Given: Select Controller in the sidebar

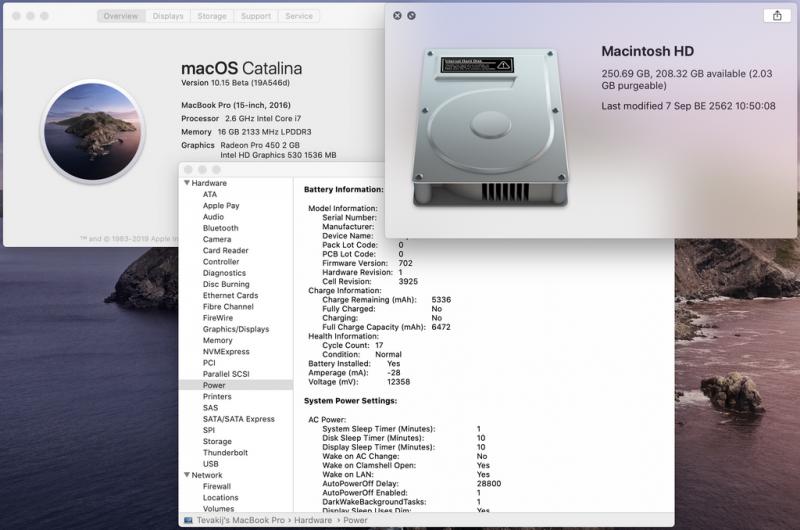Looking at the screenshot, I should 221,262.
